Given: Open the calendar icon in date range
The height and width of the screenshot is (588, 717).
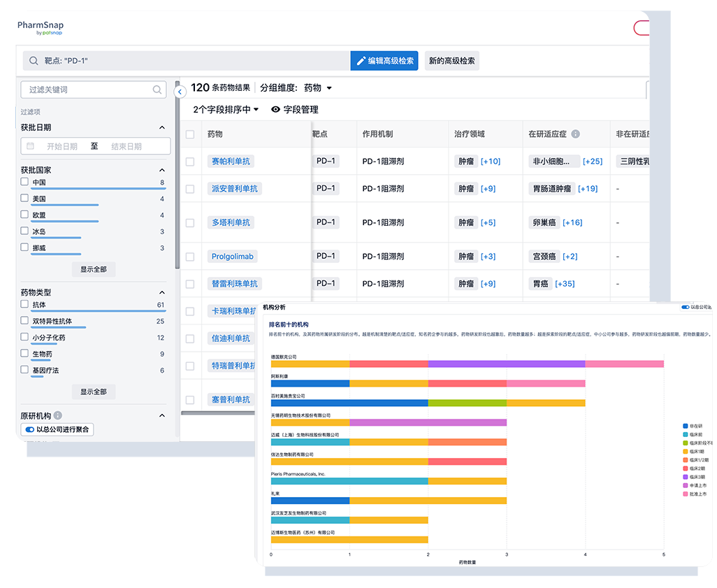Looking at the screenshot, I should pyautogui.click(x=30, y=146).
